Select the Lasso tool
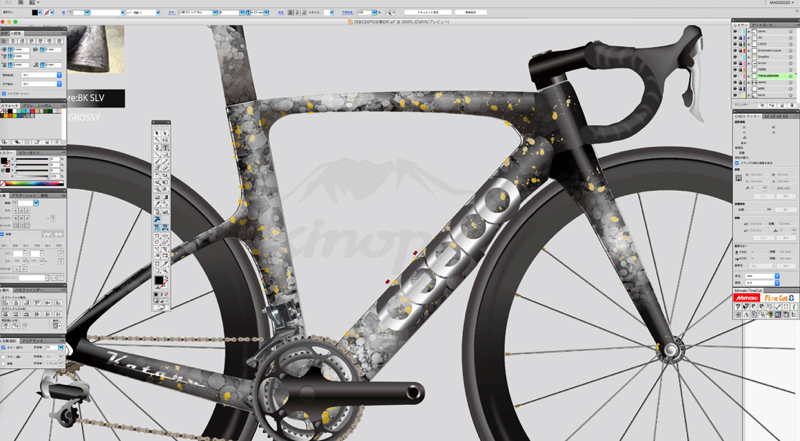Screen dimensions: 800x441 (x=165, y=139)
